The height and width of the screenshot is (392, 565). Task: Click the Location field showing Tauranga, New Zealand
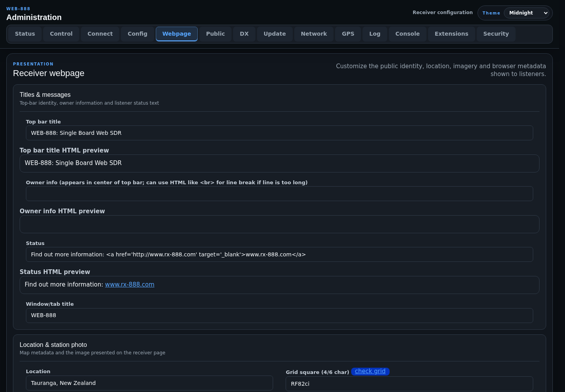click(149, 383)
